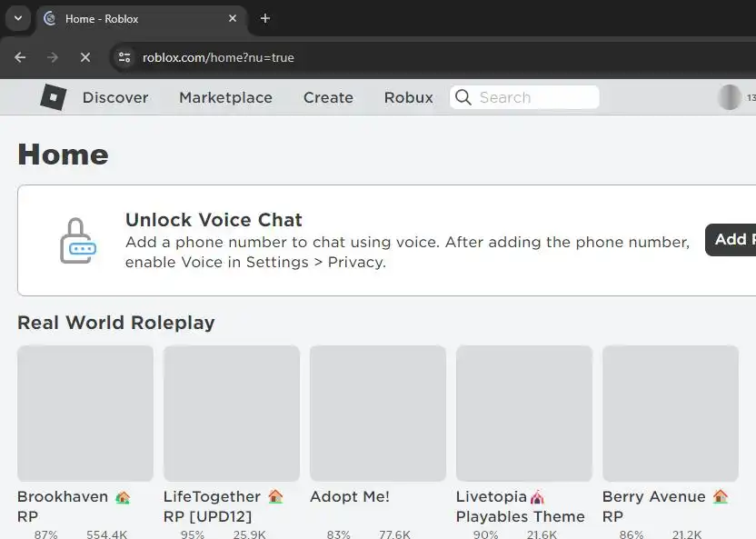The image size is (756, 539).
Task: Click the Unlock Voice Chat padlock icon
Action: [77, 241]
